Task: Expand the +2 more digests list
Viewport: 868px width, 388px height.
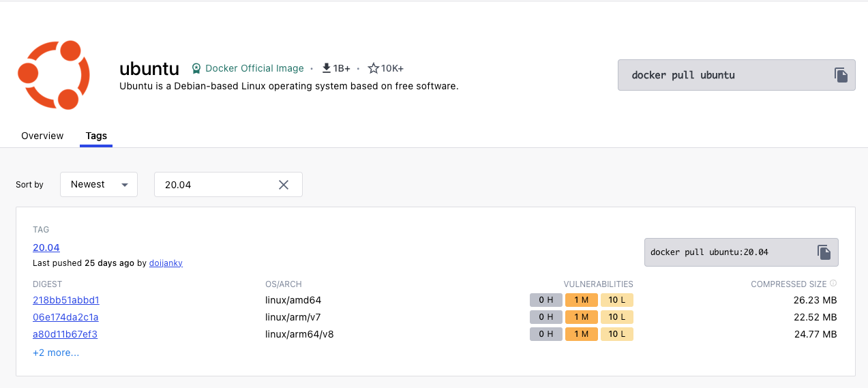Action: pos(56,353)
